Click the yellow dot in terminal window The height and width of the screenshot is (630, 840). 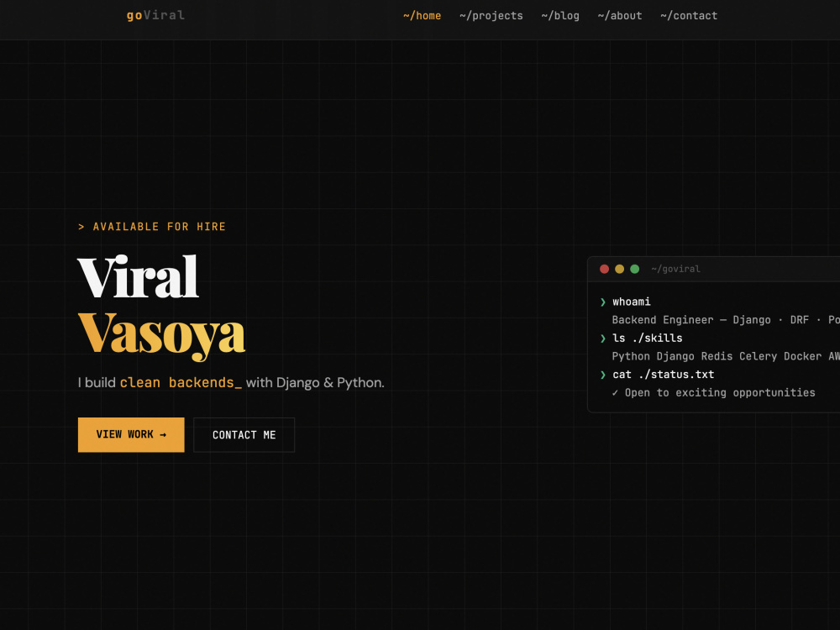point(619,269)
